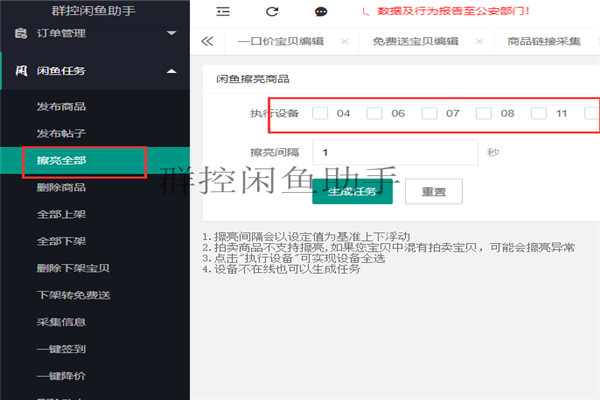Click the 重置 reset button
This screenshot has height=400, width=600.
(x=434, y=191)
